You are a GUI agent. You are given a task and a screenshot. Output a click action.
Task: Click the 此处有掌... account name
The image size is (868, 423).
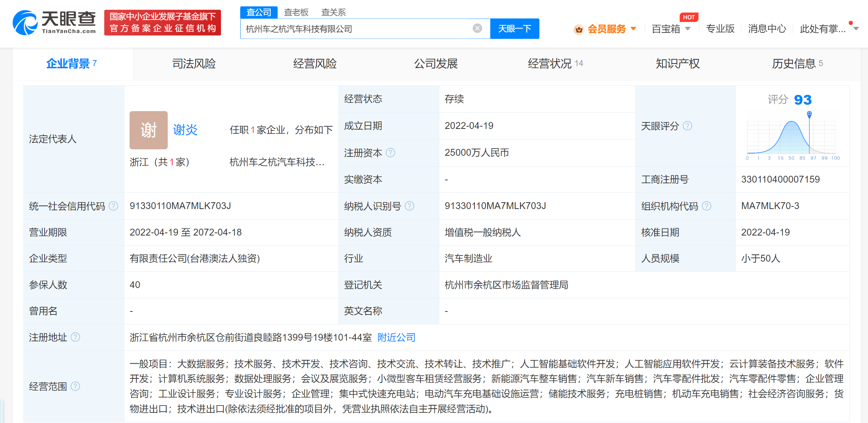[x=823, y=29]
